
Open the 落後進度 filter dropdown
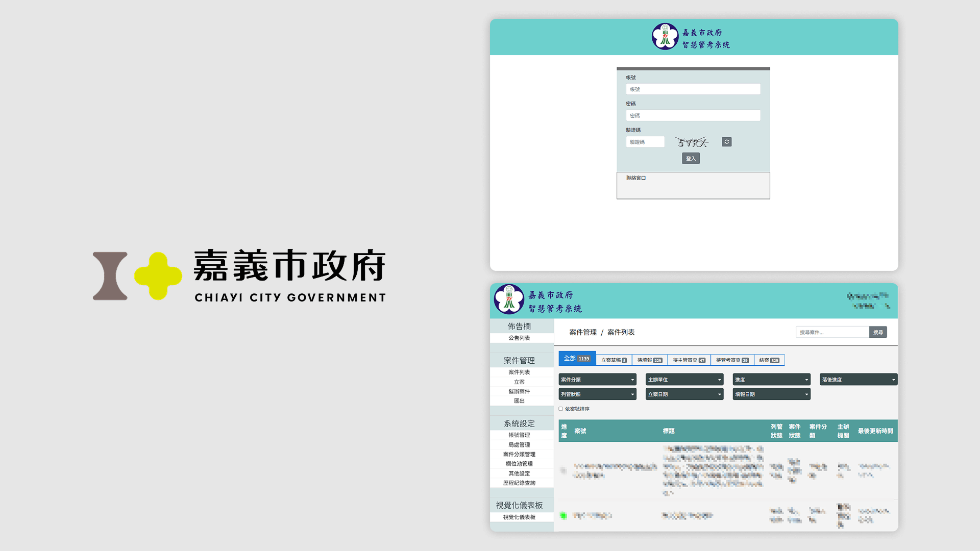pyautogui.click(x=857, y=379)
